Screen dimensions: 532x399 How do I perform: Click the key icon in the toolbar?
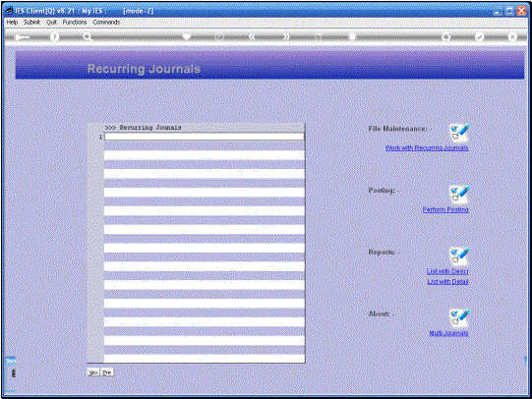(22, 37)
